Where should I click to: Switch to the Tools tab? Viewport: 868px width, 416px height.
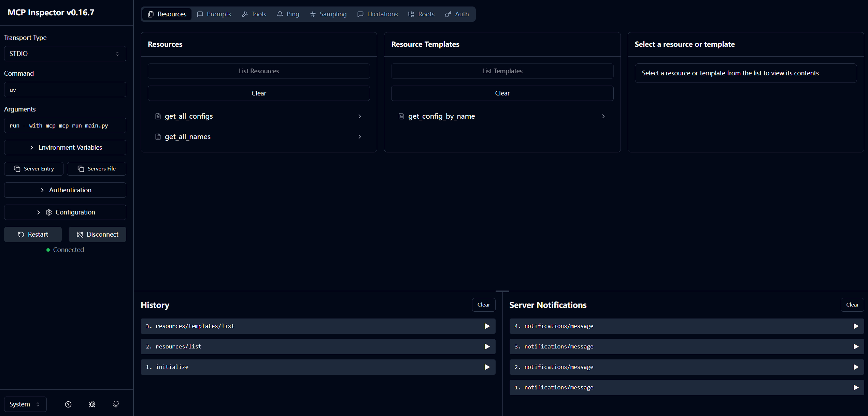254,14
